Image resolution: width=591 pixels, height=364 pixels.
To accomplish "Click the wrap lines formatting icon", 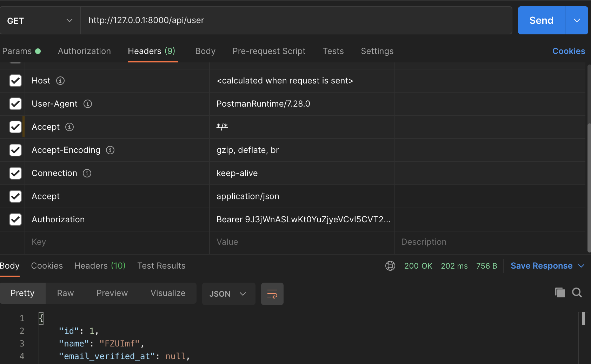I will click(272, 294).
